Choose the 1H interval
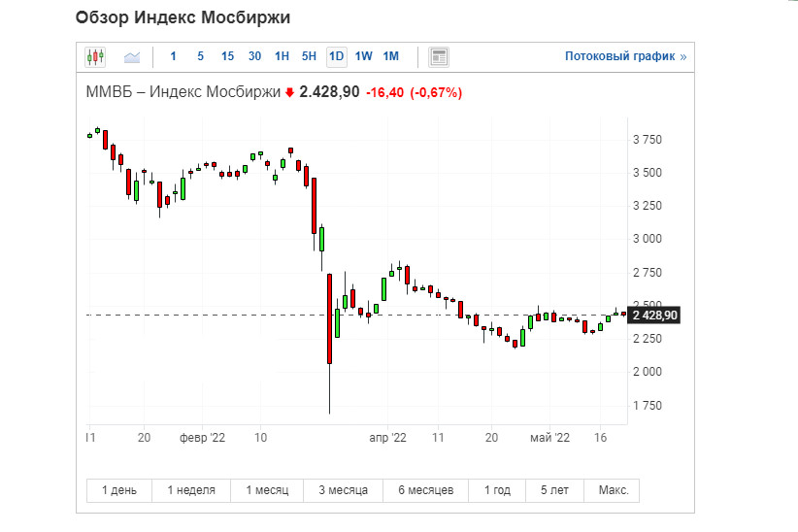798x532 pixels. click(x=282, y=56)
